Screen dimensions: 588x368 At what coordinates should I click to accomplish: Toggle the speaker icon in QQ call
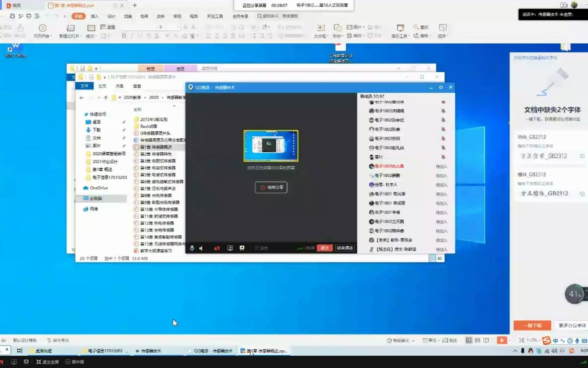201,248
